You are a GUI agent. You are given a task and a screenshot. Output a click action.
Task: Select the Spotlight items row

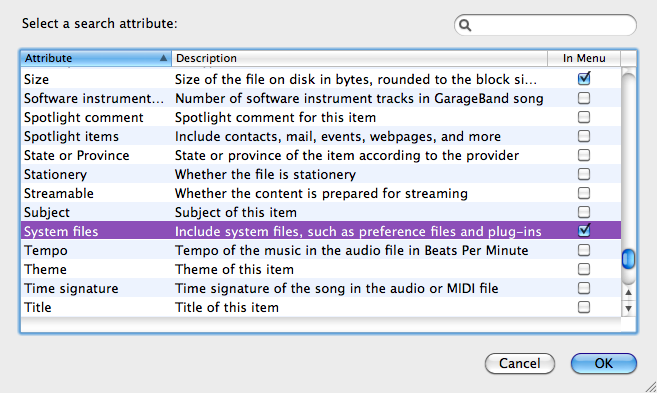(x=321, y=136)
